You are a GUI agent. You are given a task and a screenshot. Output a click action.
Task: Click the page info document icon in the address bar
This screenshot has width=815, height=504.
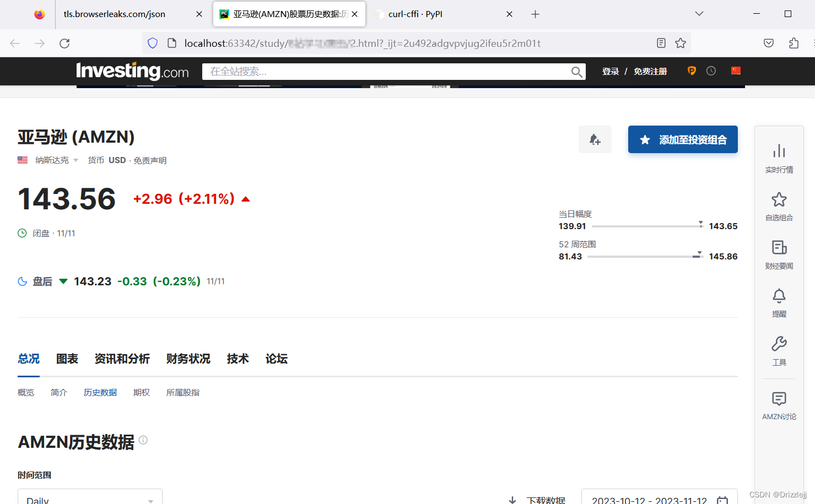[x=172, y=44]
